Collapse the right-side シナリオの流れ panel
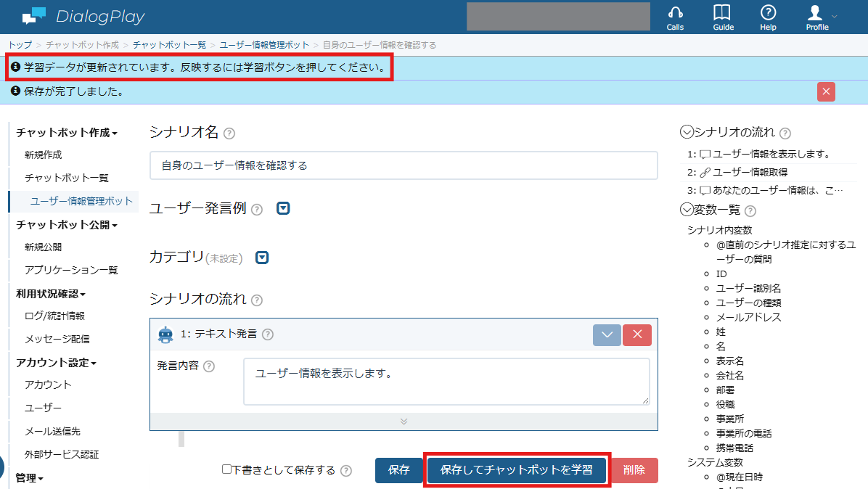Viewport: 868px width, 489px height. 687,132
